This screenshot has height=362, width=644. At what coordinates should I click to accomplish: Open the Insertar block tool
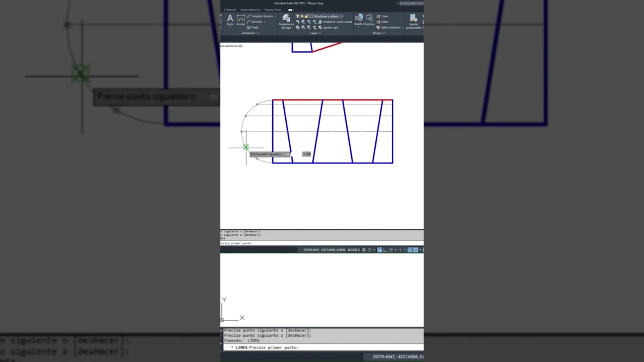[359, 20]
